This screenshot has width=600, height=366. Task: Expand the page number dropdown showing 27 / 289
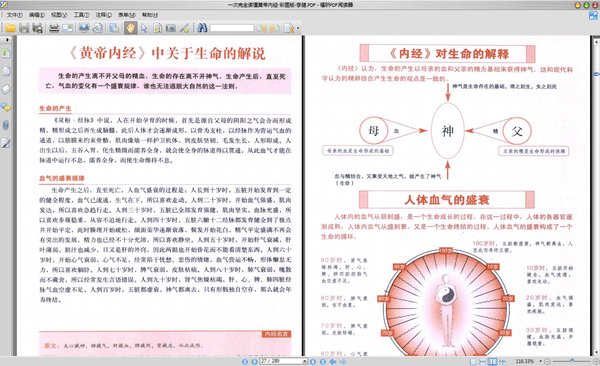click(305, 361)
